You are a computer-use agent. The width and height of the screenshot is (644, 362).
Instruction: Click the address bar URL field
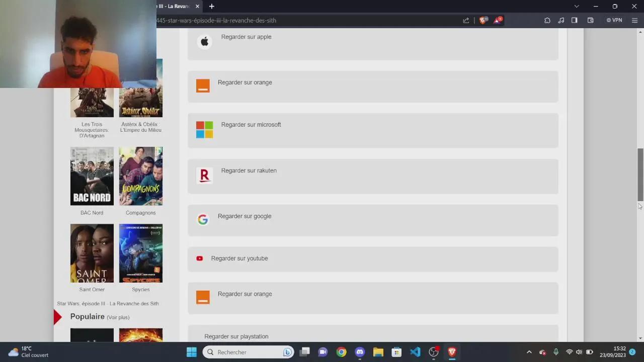click(x=307, y=20)
